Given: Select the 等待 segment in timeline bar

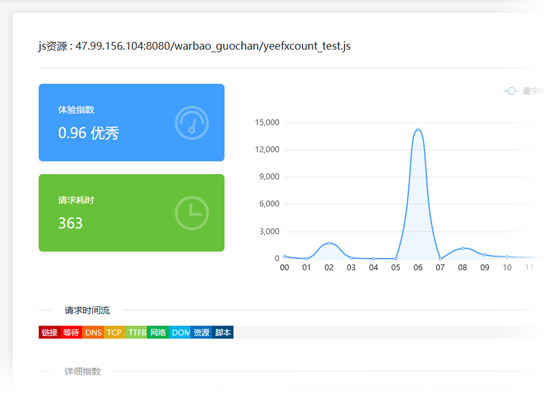Looking at the screenshot, I should (x=71, y=332).
